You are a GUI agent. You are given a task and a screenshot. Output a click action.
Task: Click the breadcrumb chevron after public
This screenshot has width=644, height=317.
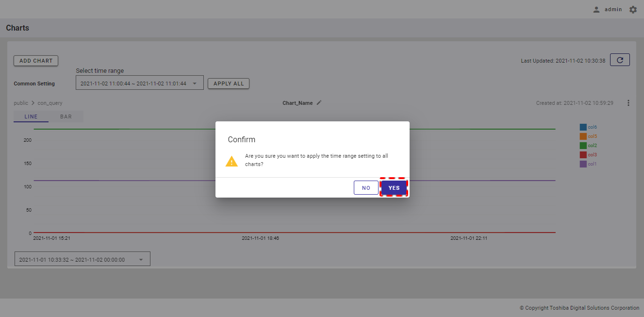[33, 103]
